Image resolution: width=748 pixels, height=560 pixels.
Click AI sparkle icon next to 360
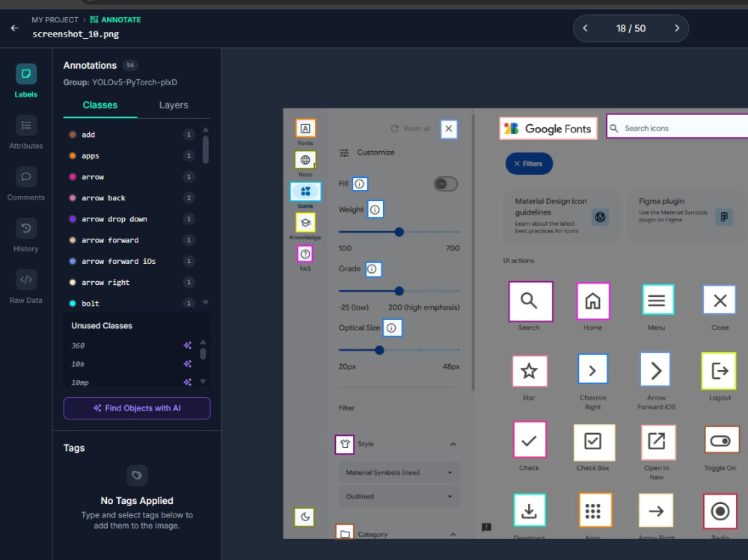188,345
